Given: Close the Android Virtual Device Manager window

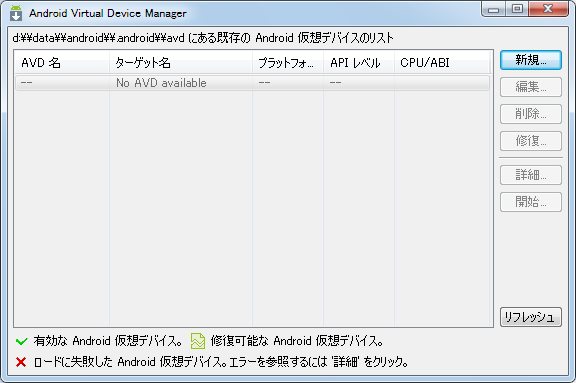Looking at the screenshot, I should tap(548, 9).
